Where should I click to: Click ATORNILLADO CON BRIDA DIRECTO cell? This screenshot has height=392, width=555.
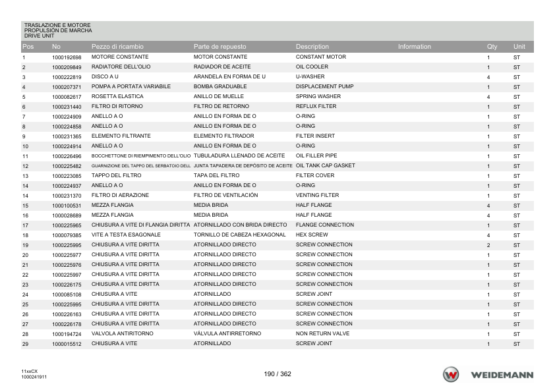click(x=241, y=225)
